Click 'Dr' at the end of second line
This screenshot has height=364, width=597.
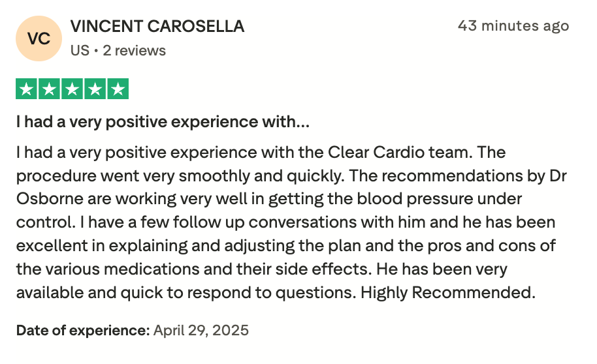tap(558, 176)
